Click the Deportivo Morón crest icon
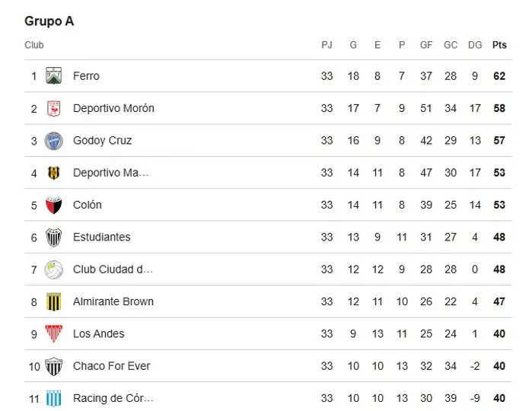The width and height of the screenshot is (532, 411). click(53, 108)
